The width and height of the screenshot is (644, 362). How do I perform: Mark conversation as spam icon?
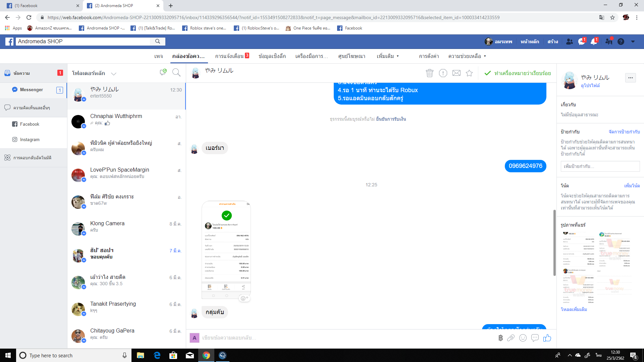pos(443,73)
